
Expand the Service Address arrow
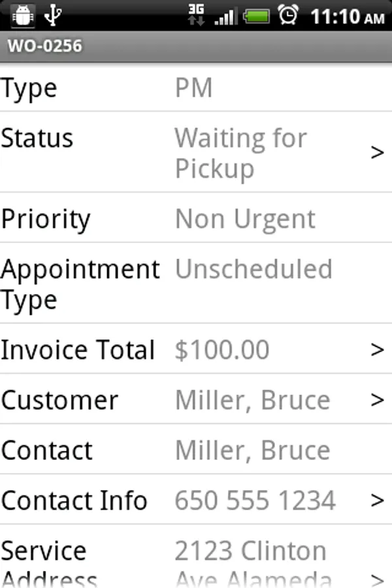click(377, 578)
